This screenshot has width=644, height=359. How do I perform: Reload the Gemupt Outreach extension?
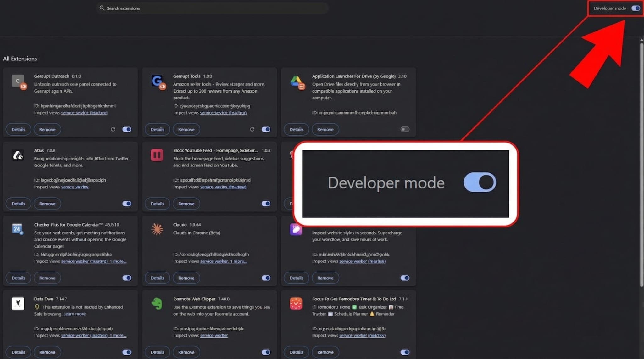pyautogui.click(x=113, y=129)
